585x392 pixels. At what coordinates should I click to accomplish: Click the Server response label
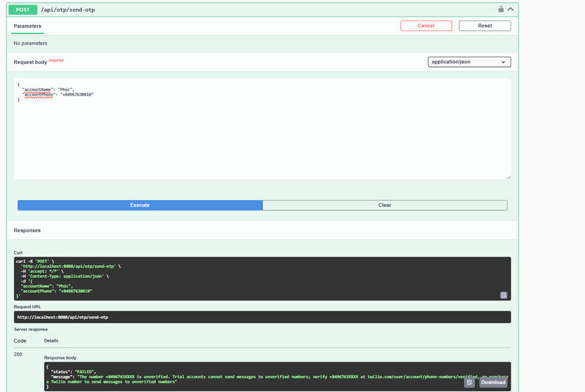click(31, 330)
